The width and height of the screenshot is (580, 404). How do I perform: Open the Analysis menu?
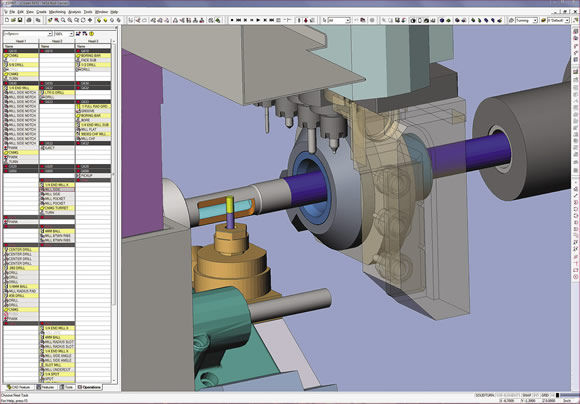click(74, 12)
